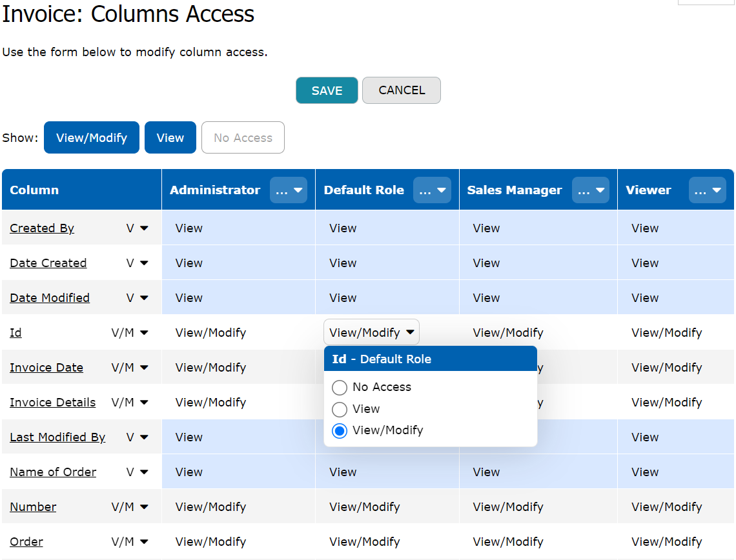Expand the Id row V/M dropdown
The image size is (736, 560).
130,332
